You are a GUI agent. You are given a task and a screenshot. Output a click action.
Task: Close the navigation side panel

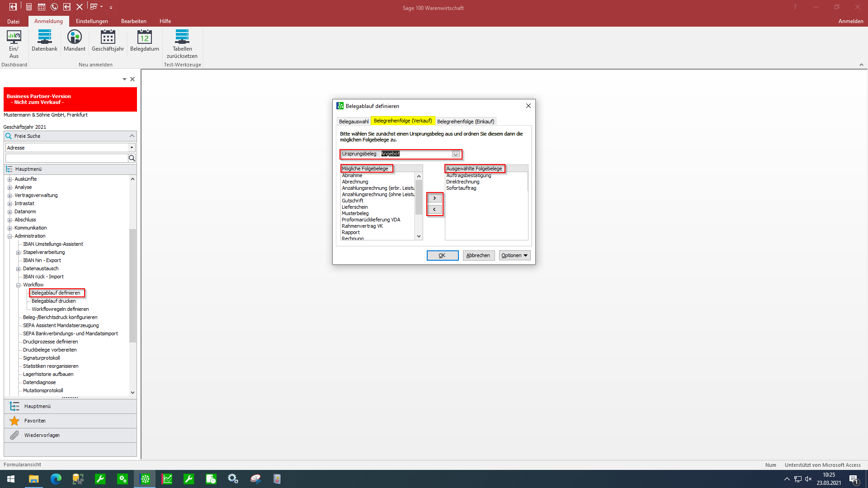pos(132,79)
